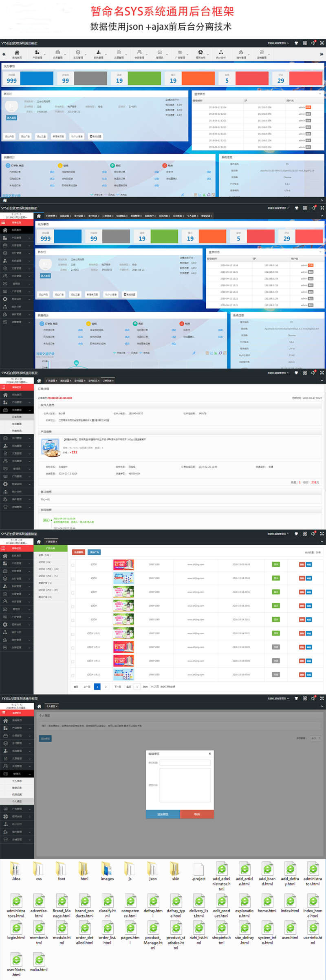Image resolution: width=326 pixels, height=980 pixels.
Task: Click the double-arrow icon at the horizontal nav's left end
Action: [4, 54]
